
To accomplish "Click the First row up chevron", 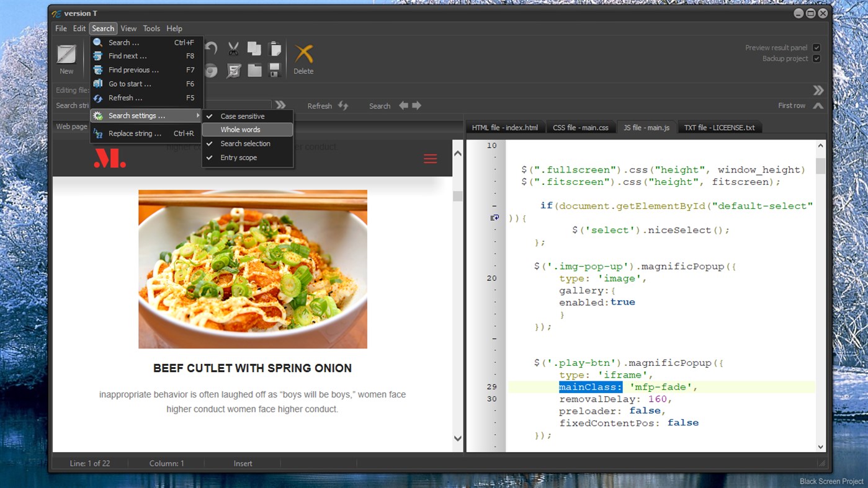I will click(x=818, y=105).
